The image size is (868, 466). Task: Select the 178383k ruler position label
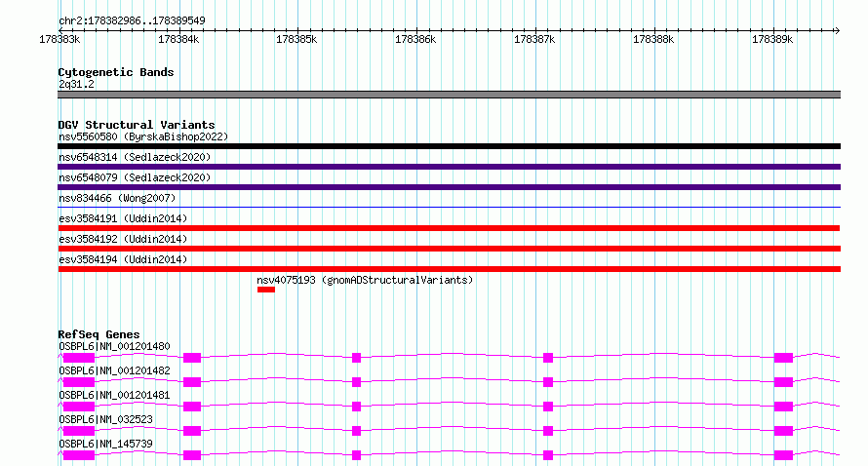point(59,39)
